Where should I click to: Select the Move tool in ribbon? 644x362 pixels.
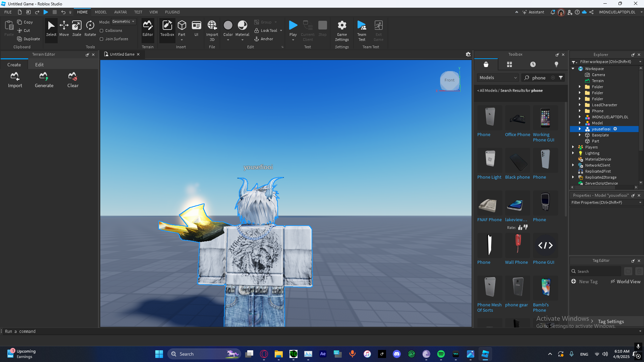pyautogui.click(x=64, y=28)
